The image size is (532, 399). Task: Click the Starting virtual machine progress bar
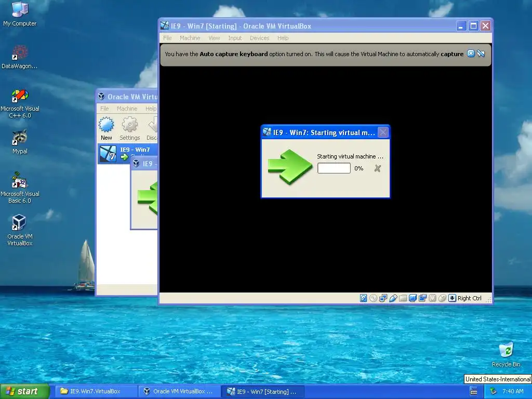point(334,168)
